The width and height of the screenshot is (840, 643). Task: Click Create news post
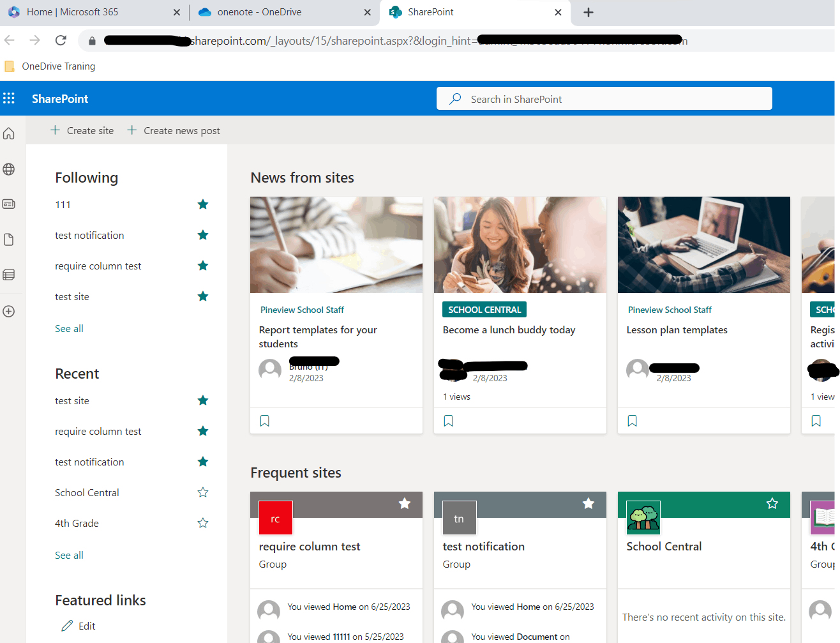174,130
